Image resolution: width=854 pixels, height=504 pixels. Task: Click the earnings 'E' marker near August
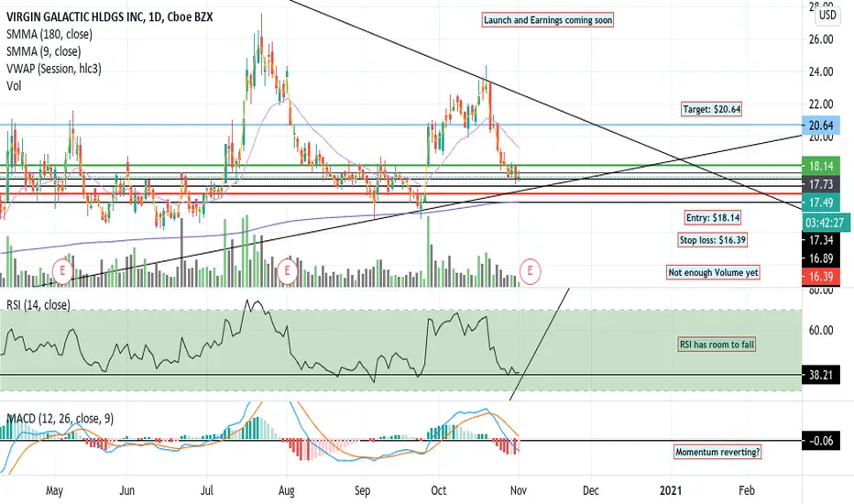287,271
